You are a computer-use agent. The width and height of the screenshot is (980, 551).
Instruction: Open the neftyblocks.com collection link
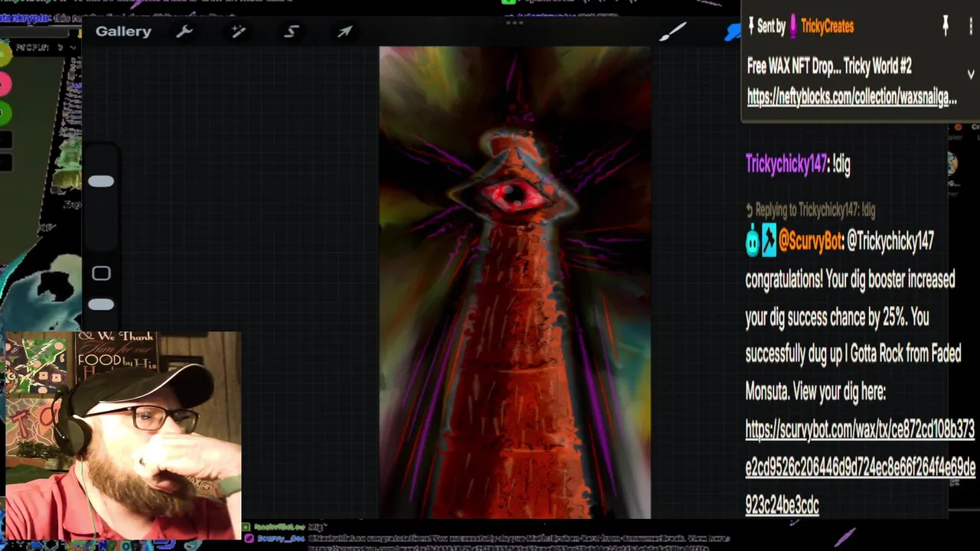pos(851,97)
